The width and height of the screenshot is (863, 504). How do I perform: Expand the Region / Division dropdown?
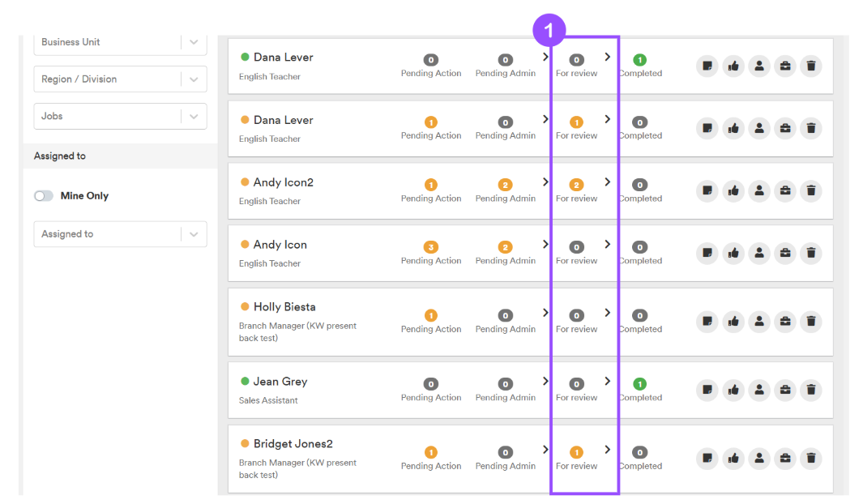click(x=120, y=79)
